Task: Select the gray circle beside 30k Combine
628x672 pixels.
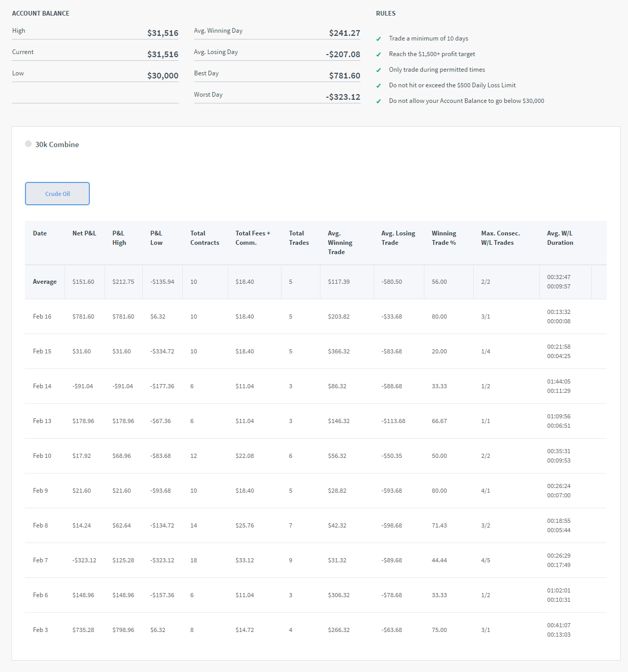Action: point(28,144)
